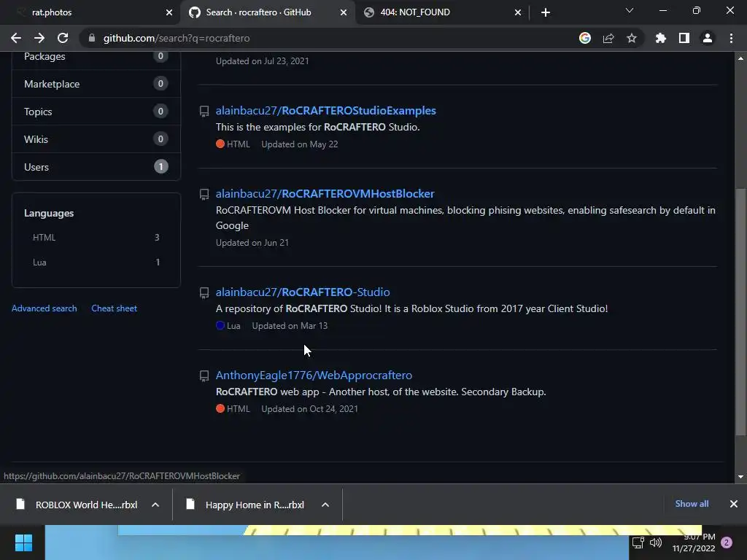Open the notification count badge
The height and width of the screenshot is (560, 747).
[x=727, y=542]
